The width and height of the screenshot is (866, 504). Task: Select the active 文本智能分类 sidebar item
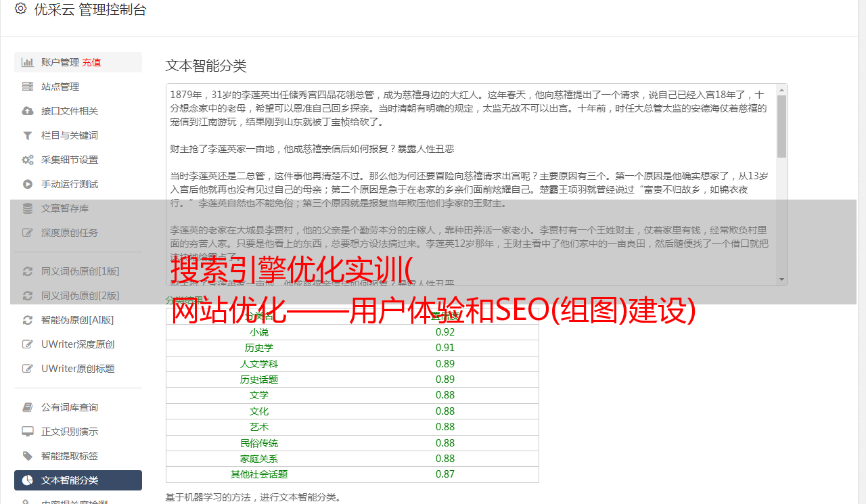coord(78,480)
